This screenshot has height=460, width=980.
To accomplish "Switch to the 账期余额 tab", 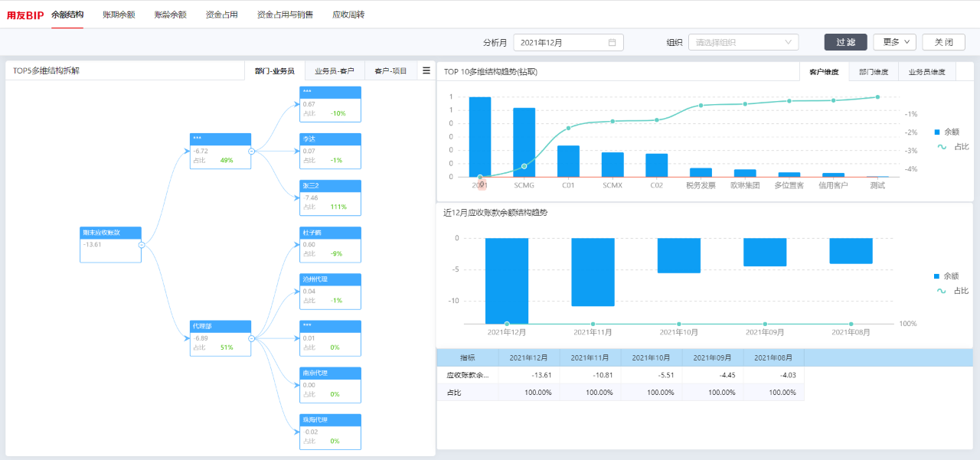I will point(119,15).
